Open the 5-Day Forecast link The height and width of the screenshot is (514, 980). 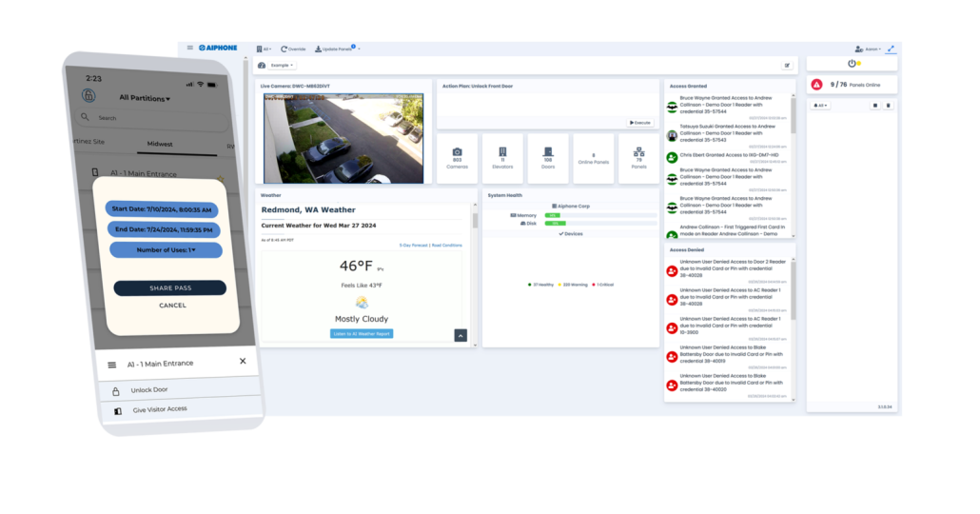(413, 246)
